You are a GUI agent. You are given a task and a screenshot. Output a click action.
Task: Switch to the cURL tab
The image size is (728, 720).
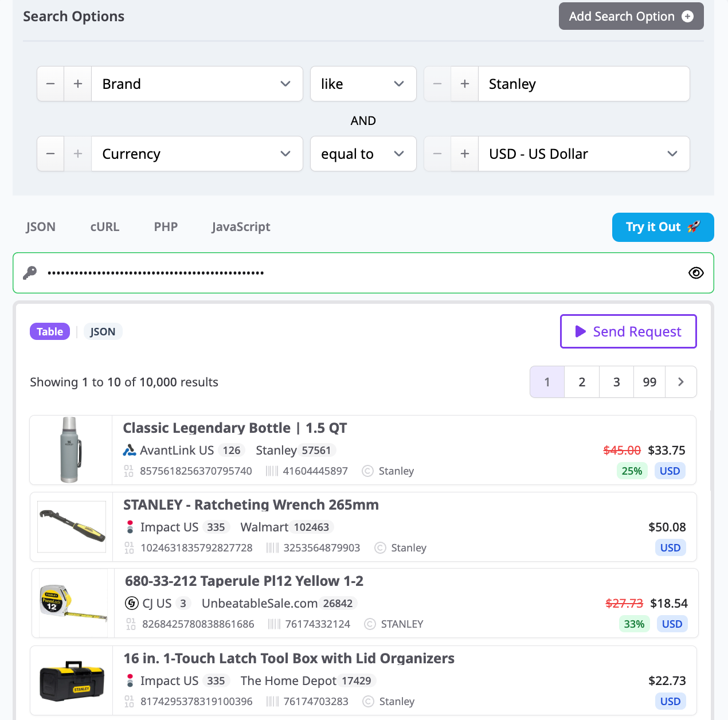tap(105, 227)
